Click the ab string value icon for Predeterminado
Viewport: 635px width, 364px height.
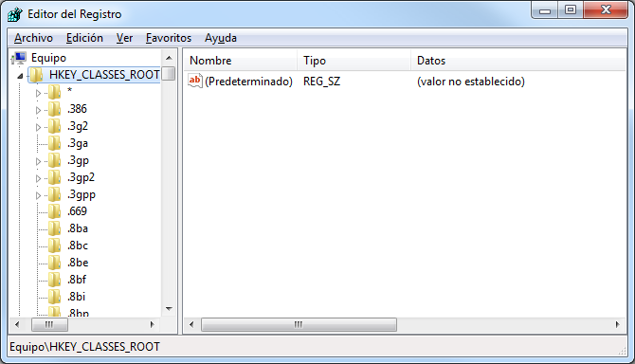click(x=195, y=81)
